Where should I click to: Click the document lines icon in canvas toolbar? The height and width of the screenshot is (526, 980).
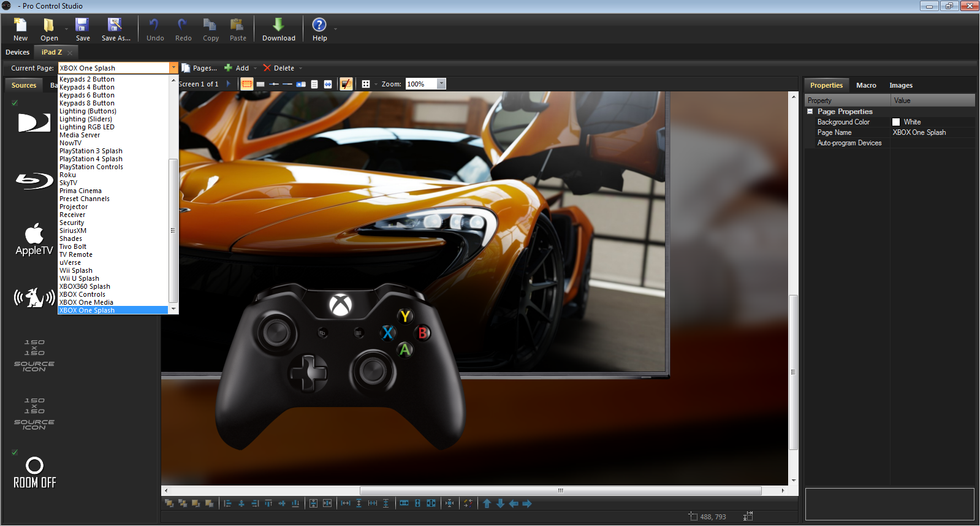click(x=314, y=84)
